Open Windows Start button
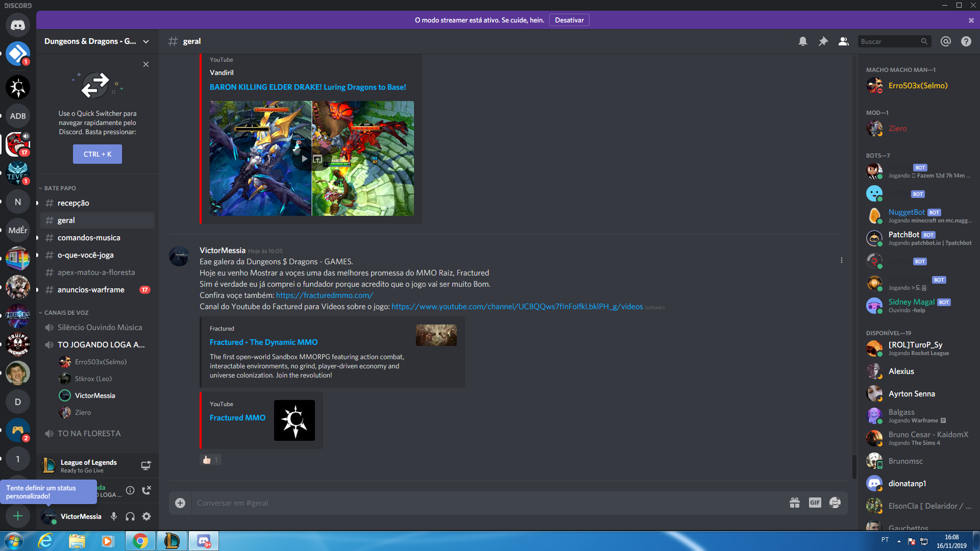This screenshot has height=551, width=980. click(x=14, y=541)
